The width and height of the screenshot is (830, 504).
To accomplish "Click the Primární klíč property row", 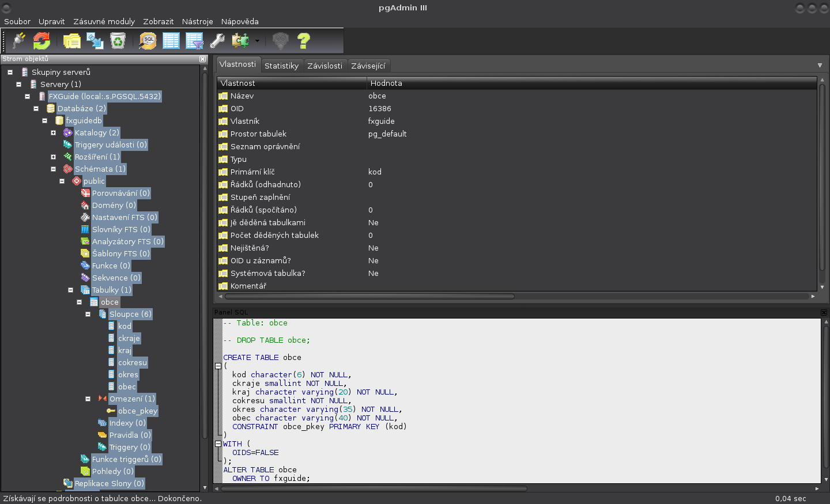I will click(x=516, y=172).
